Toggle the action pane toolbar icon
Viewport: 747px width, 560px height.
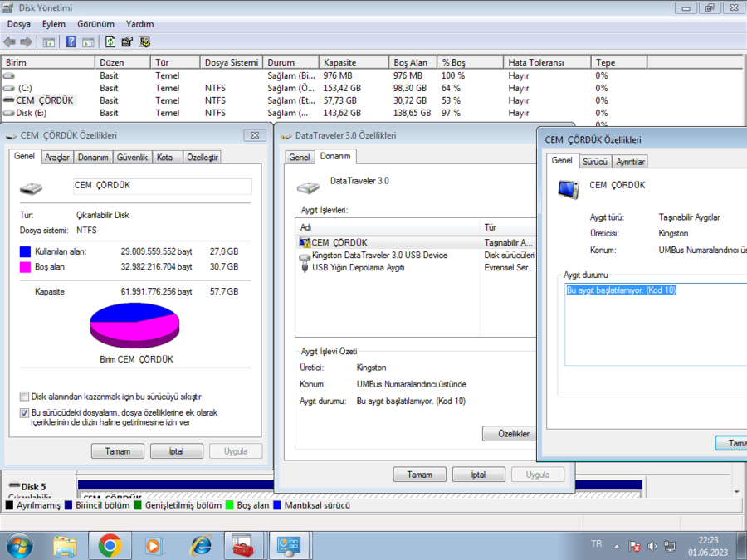[88, 42]
